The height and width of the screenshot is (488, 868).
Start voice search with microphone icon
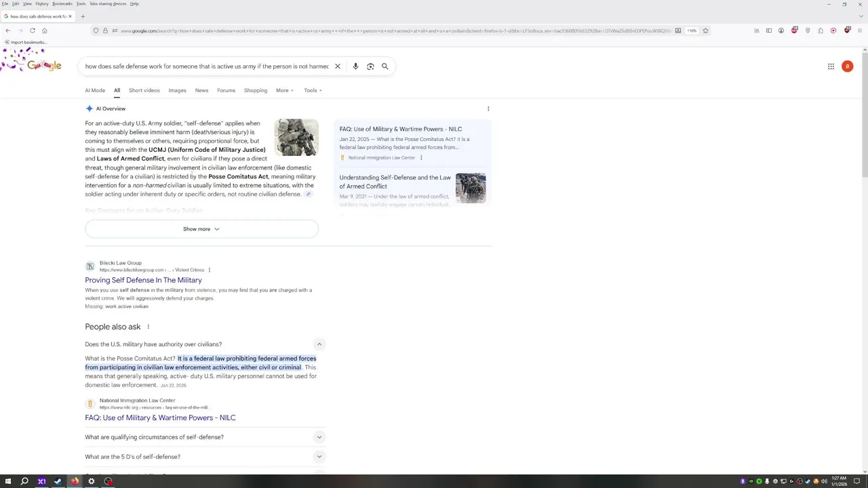pyautogui.click(x=355, y=66)
